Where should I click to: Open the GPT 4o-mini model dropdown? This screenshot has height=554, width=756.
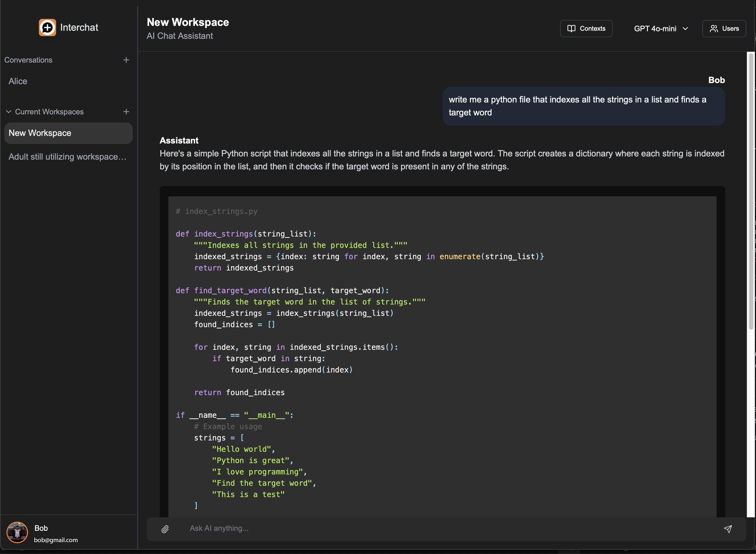point(661,29)
